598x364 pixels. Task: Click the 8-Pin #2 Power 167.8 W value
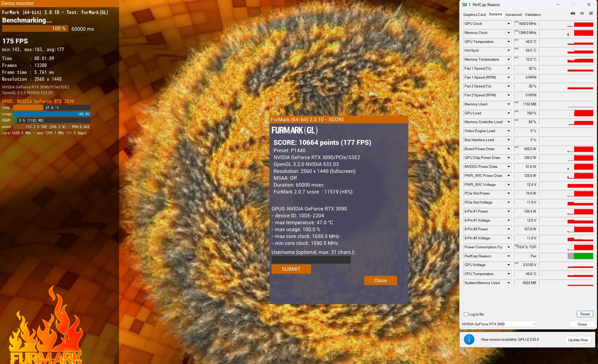(526, 229)
